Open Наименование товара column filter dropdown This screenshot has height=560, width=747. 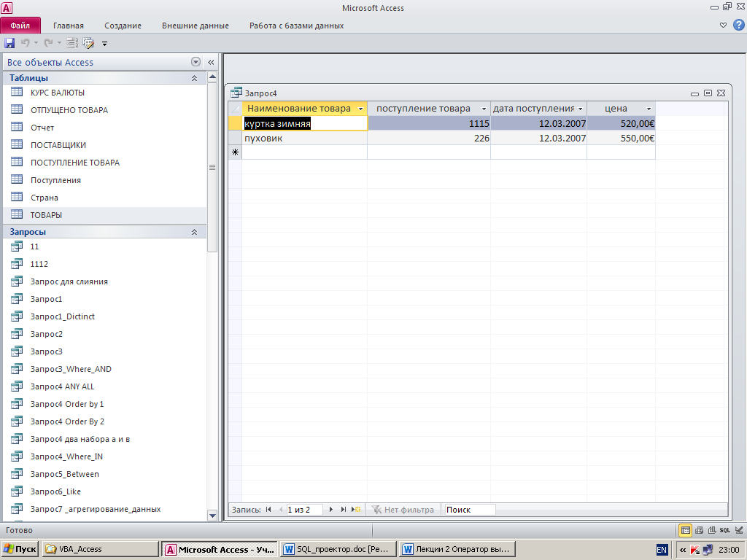[x=360, y=109]
